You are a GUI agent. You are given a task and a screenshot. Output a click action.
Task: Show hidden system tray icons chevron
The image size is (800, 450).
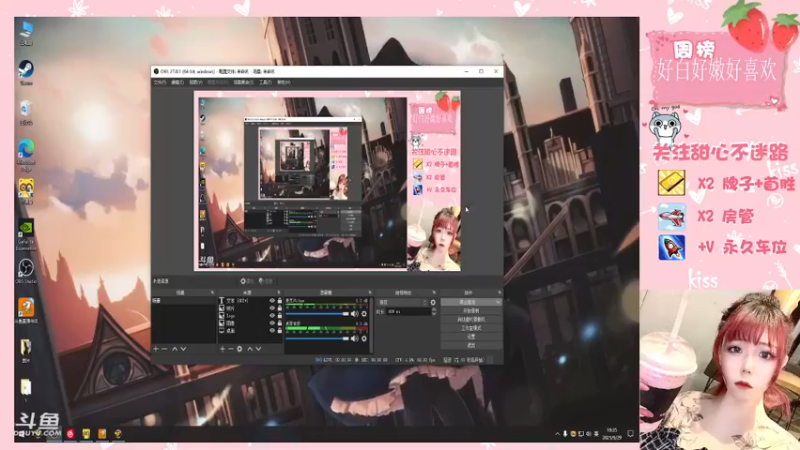click(557, 434)
